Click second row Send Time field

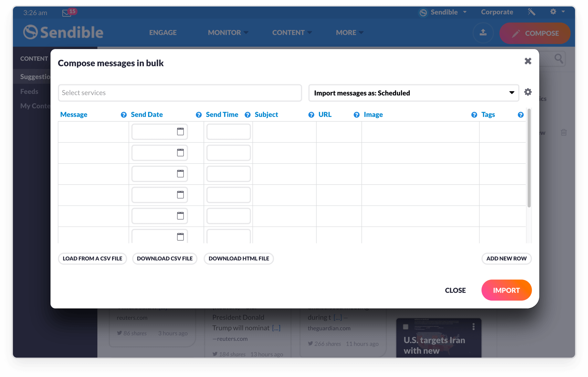click(228, 153)
